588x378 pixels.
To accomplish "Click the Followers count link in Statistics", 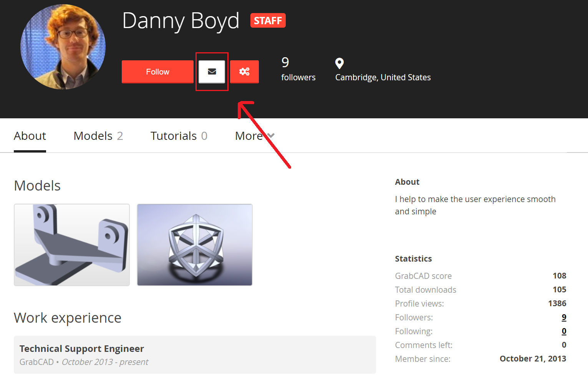I will point(563,317).
